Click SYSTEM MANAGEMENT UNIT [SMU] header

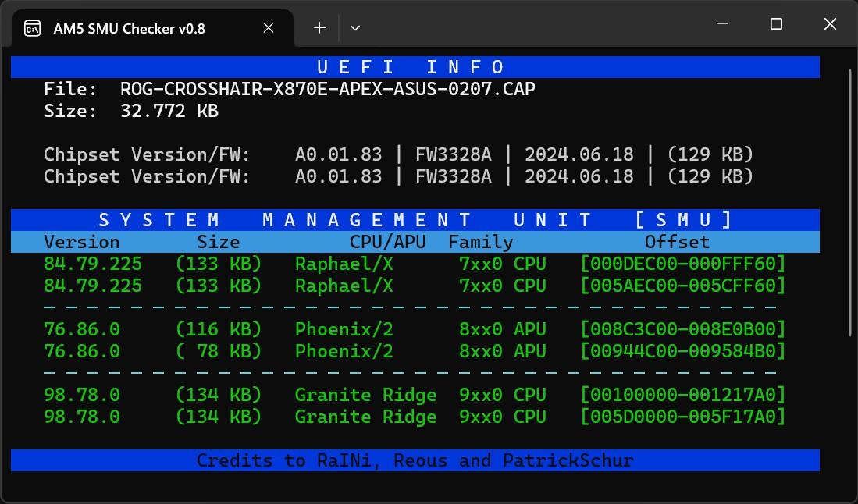click(x=415, y=220)
